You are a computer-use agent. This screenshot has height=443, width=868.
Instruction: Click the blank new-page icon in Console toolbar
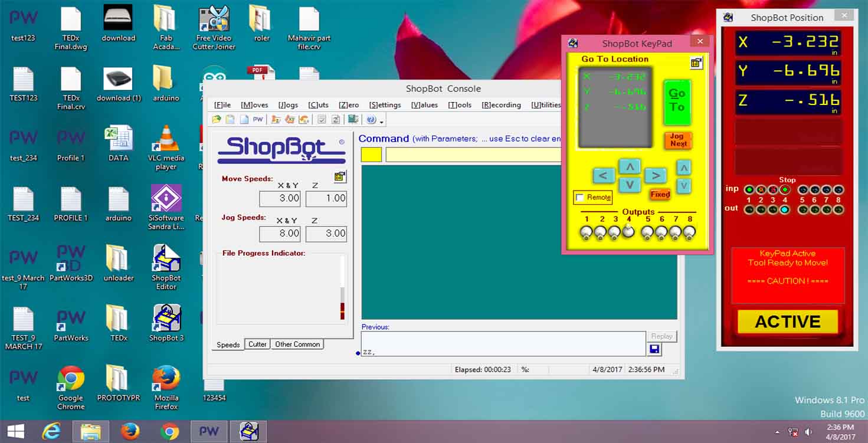[x=244, y=119]
